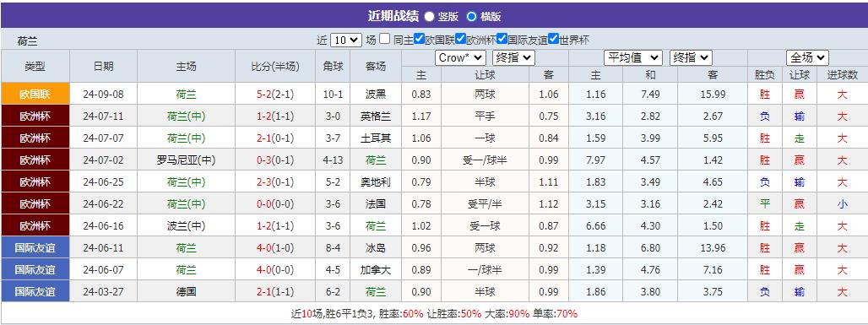Image resolution: width=868 pixels, height=325 pixels.
Task: Click the 近期战绩 title header
Action: [x=393, y=16]
